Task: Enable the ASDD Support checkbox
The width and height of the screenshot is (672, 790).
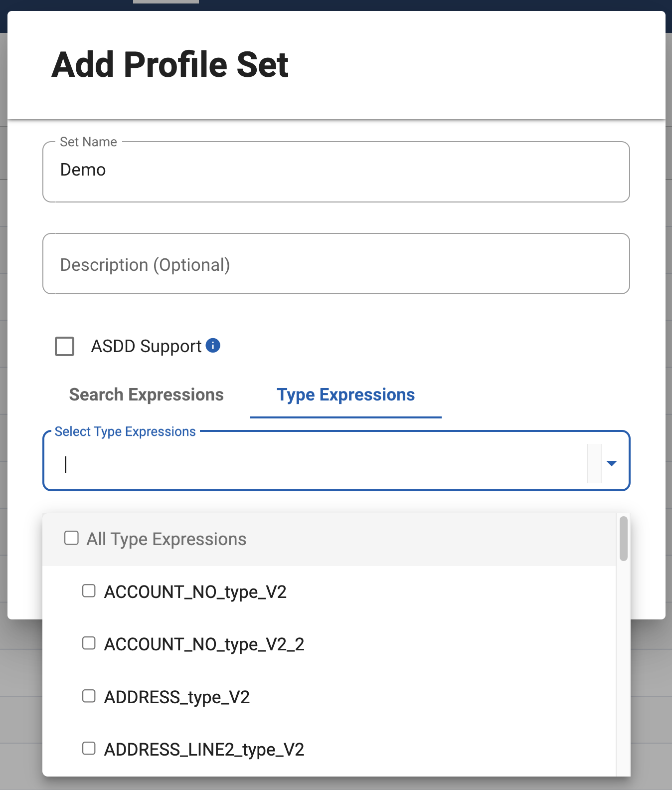Action: (65, 346)
